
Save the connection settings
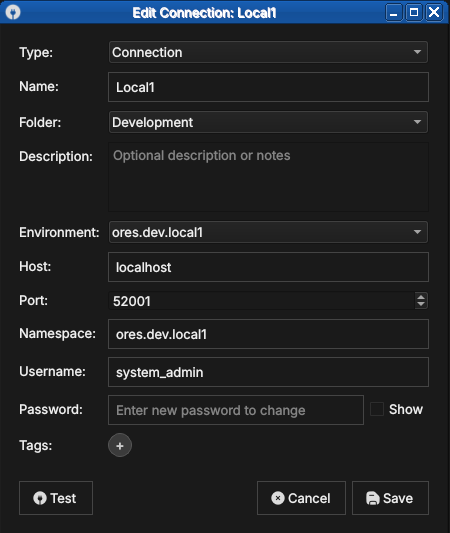[x=390, y=498]
